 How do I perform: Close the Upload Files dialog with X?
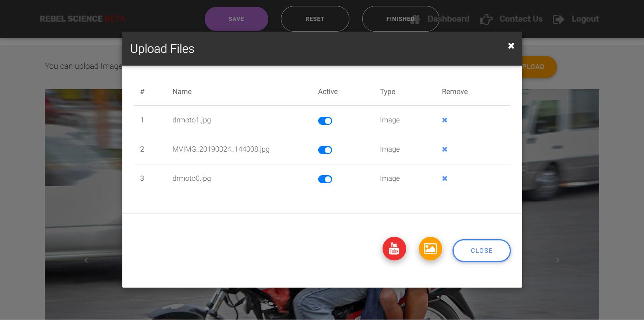tap(511, 46)
